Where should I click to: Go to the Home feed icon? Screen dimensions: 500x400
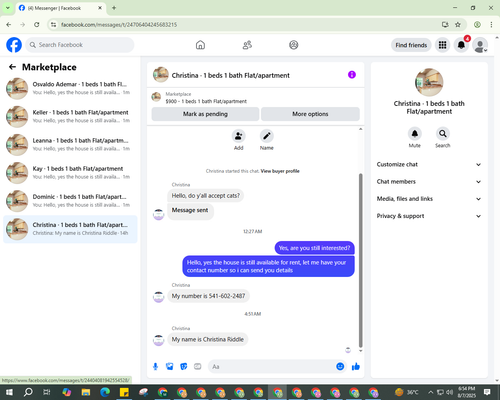200,45
